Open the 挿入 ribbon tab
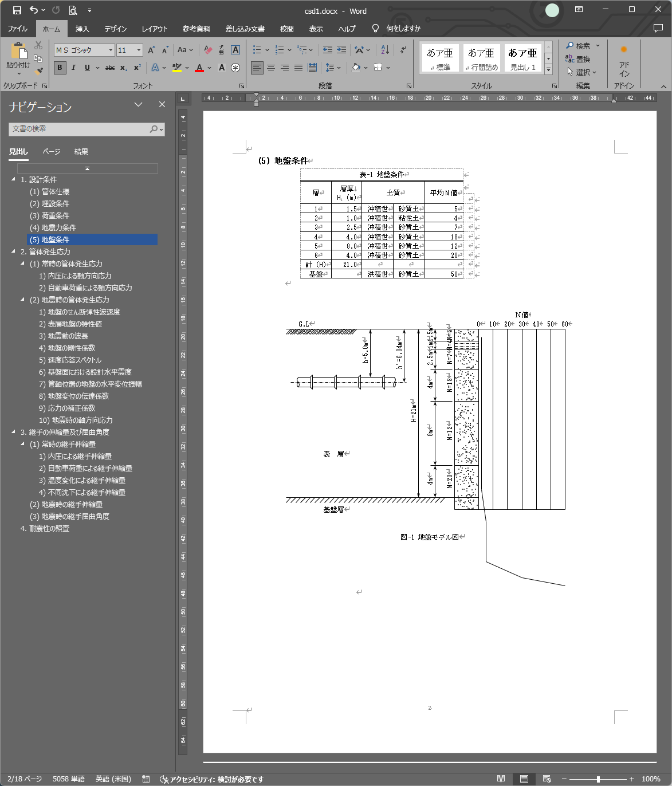 click(x=82, y=29)
